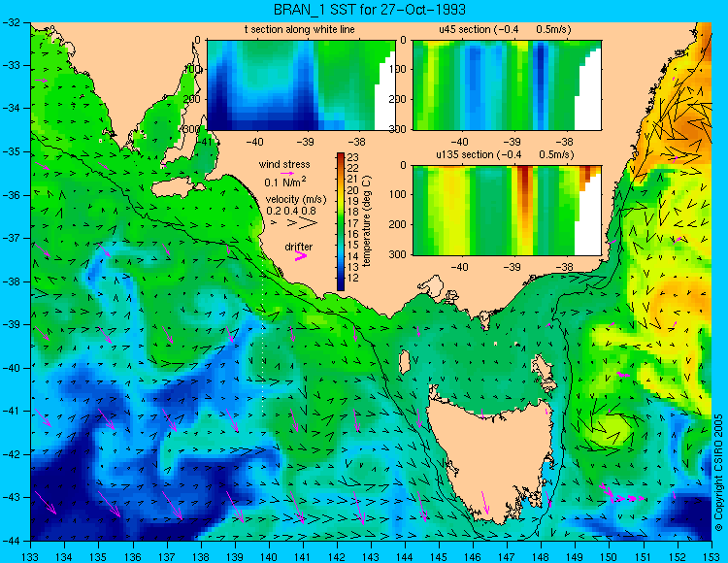This screenshot has height=563, width=728.
Task: Click the "0.2 0.4 0.8" velocity scale values
Action: pos(290,211)
